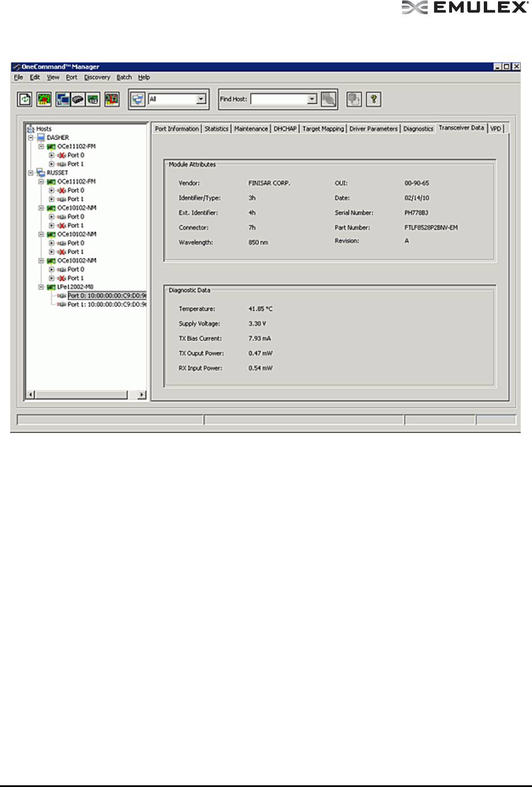
Task: Open the Batch menu
Action: coord(124,77)
